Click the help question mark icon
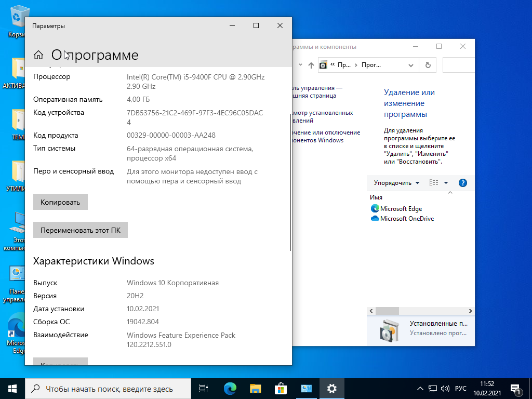Viewport: 532px width, 399px height. 463,183
